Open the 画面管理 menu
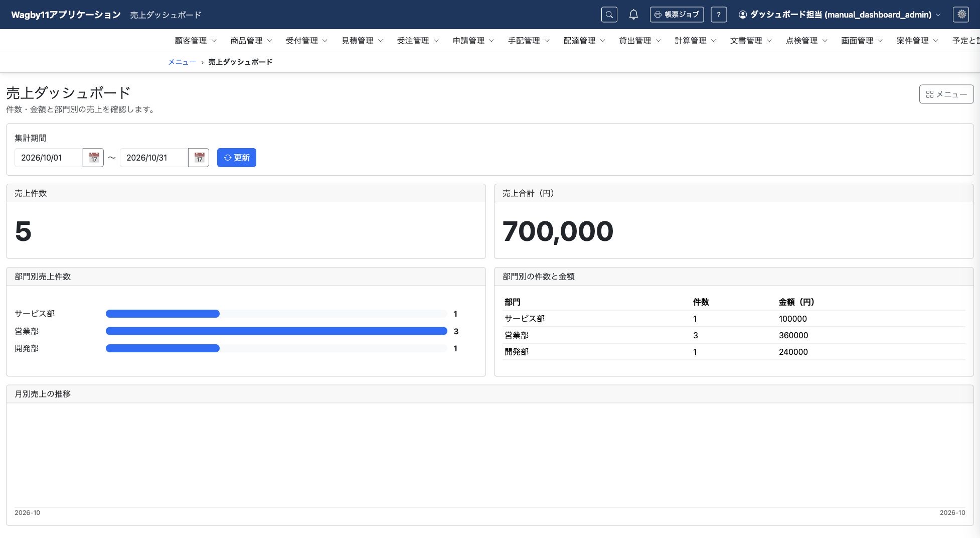 pyautogui.click(x=862, y=41)
